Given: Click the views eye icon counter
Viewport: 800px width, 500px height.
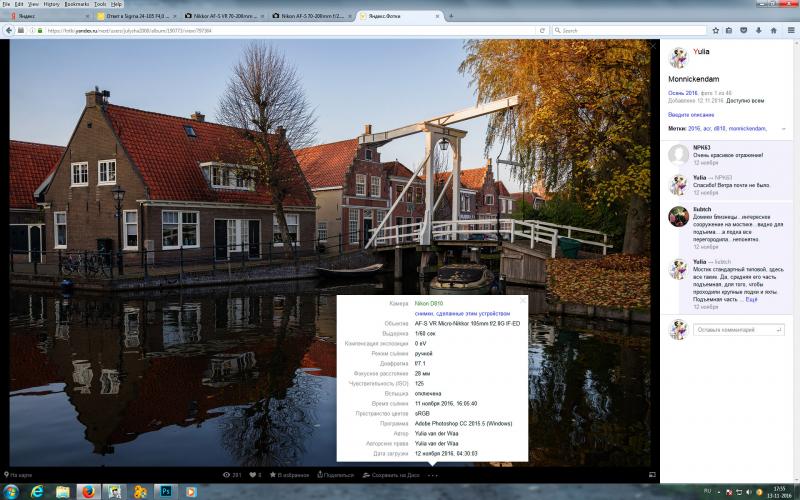Looking at the screenshot, I should 232,475.
